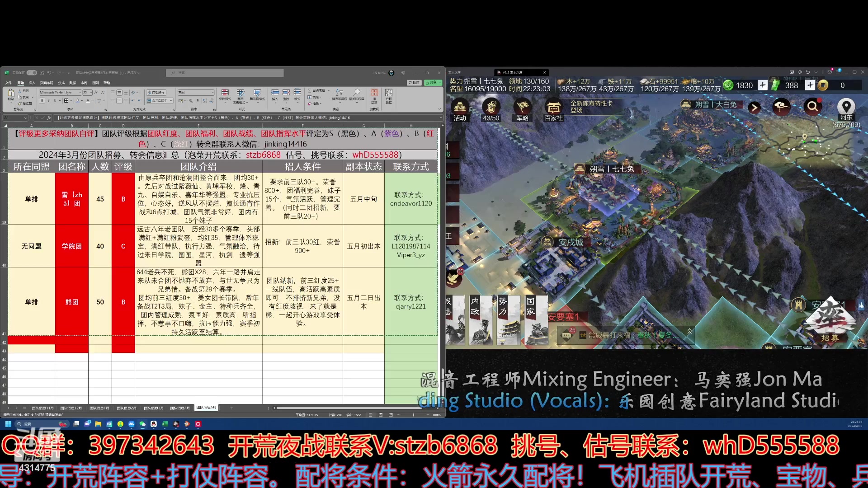Click the fill color bucket swatch
This screenshot has width=868, height=488.
point(77,100)
